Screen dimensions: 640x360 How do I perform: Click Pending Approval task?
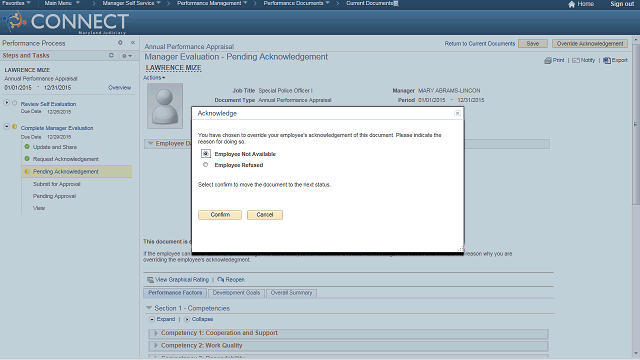point(54,196)
